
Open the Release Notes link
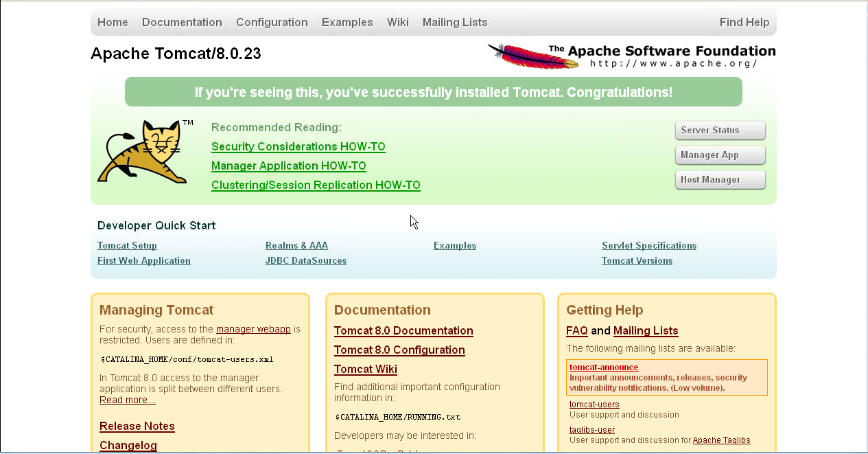(x=137, y=426)
